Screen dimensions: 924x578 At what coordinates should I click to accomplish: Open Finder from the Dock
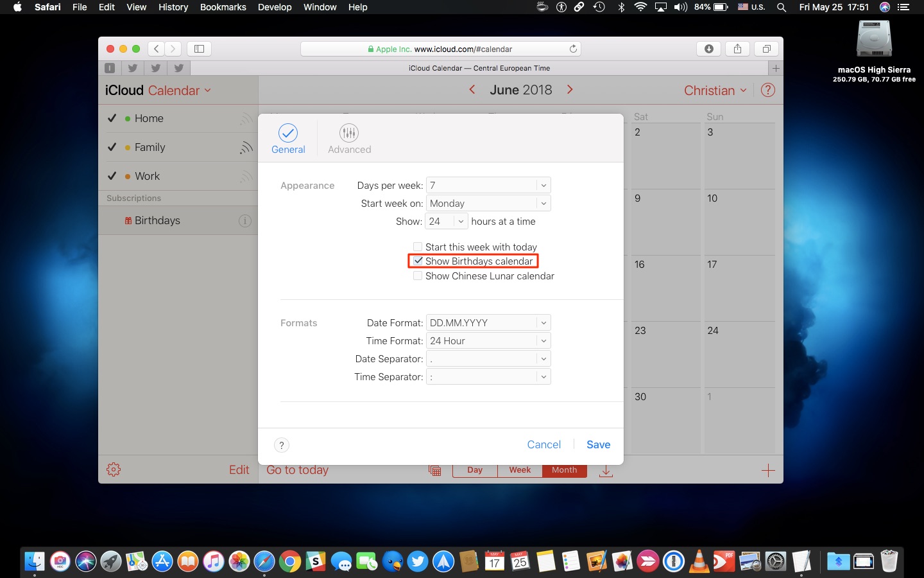(x=35, y=562)
